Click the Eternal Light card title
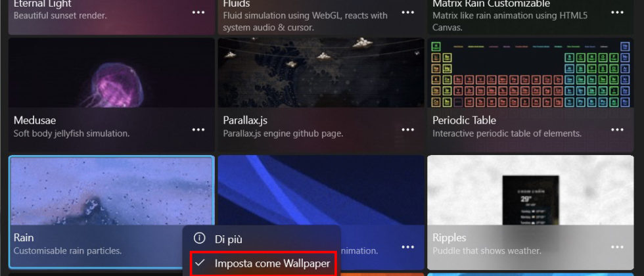Viewport: 644px width, 276px height. coord(42,4)
